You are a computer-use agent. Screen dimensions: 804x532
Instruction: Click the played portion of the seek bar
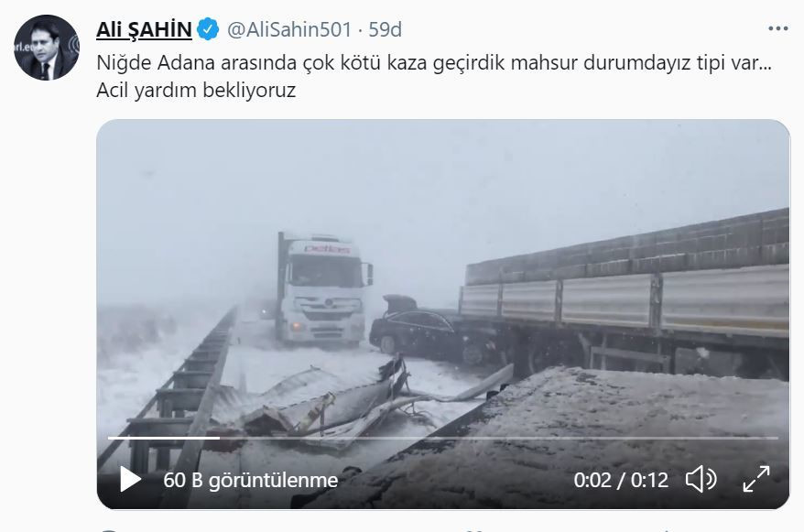point(164,438)
